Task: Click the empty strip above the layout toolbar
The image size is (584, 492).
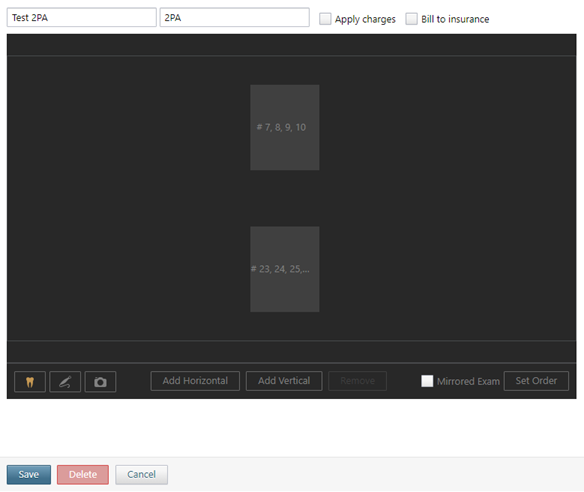Action: point(292,351)
